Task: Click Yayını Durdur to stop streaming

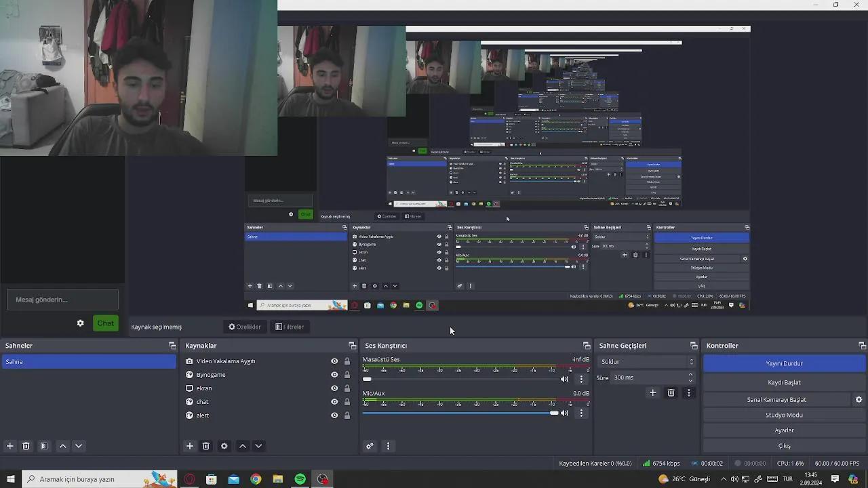Action: (784, 363)
